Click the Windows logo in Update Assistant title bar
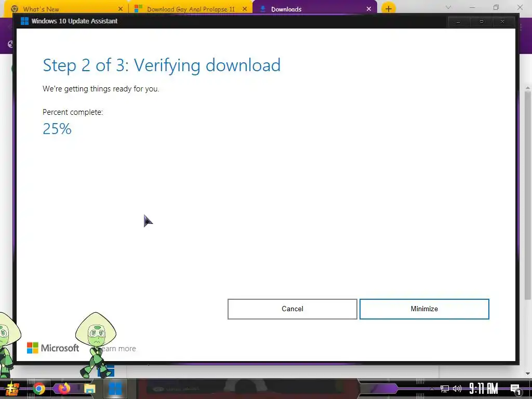532x399 pixels. click(24, 21)
